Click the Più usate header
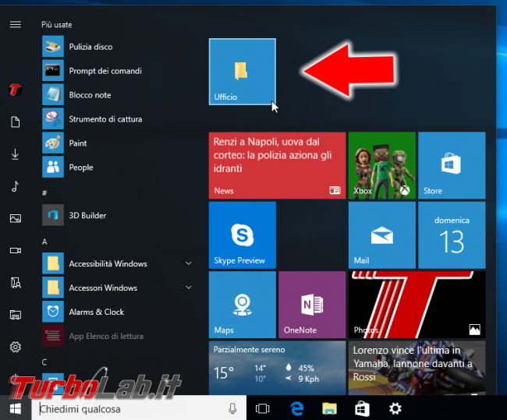The width and height of the screenshot is (507, 420). pos(57,25)
